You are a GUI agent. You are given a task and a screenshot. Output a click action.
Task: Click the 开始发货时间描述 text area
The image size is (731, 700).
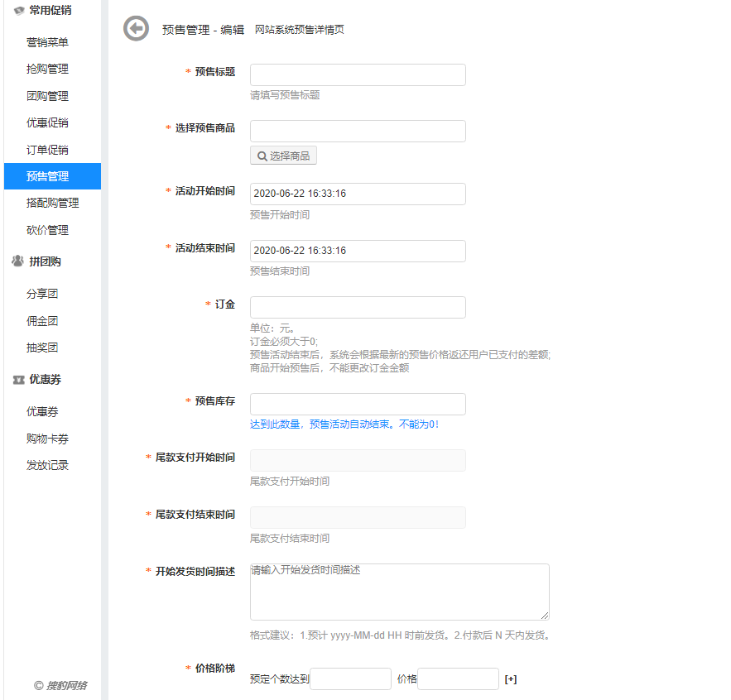(x=399, y=592)
